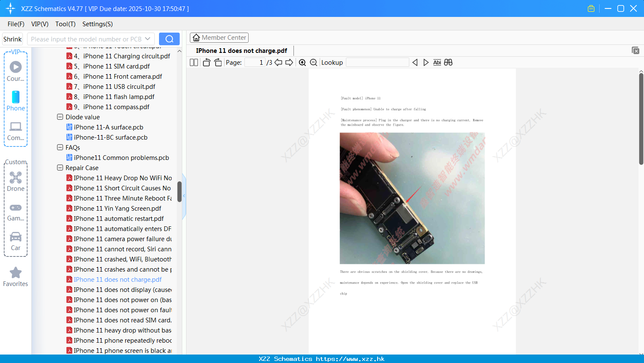Open the Tool menu
This screenshot has width=644, height=363.
[x=66, y=24]
